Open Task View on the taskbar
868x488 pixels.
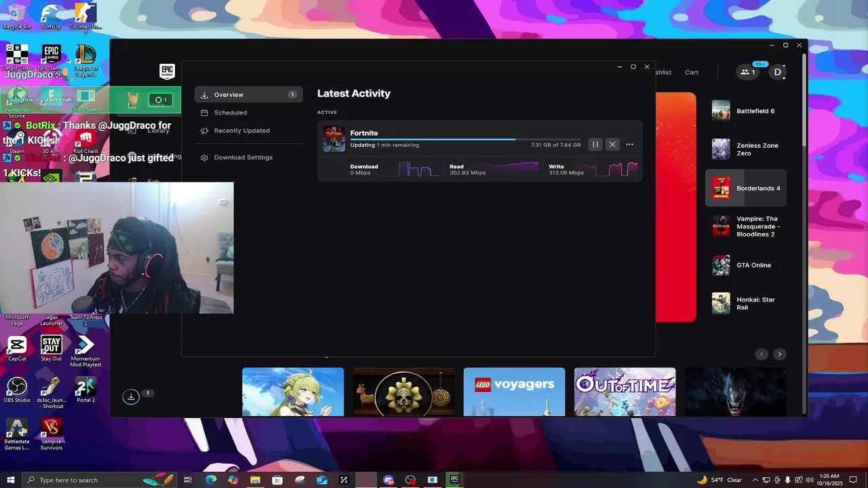click(188, 480)
